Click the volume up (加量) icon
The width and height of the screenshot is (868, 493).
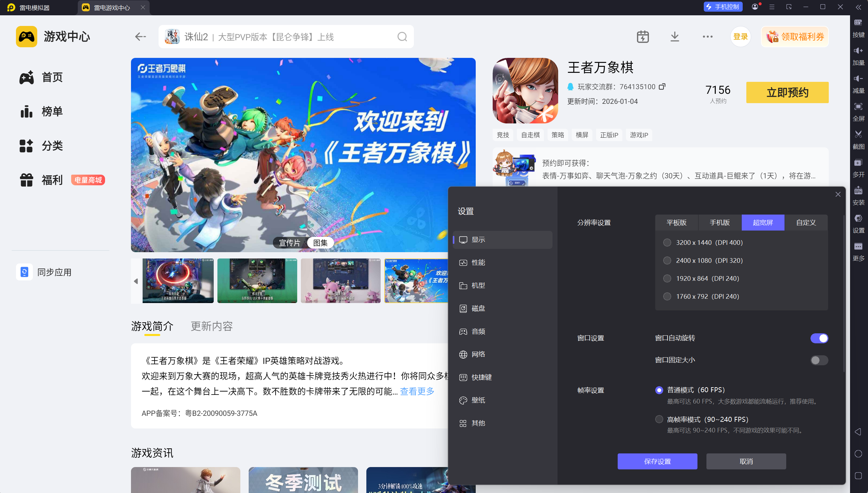pyautogui.click(x=858, y=51)
